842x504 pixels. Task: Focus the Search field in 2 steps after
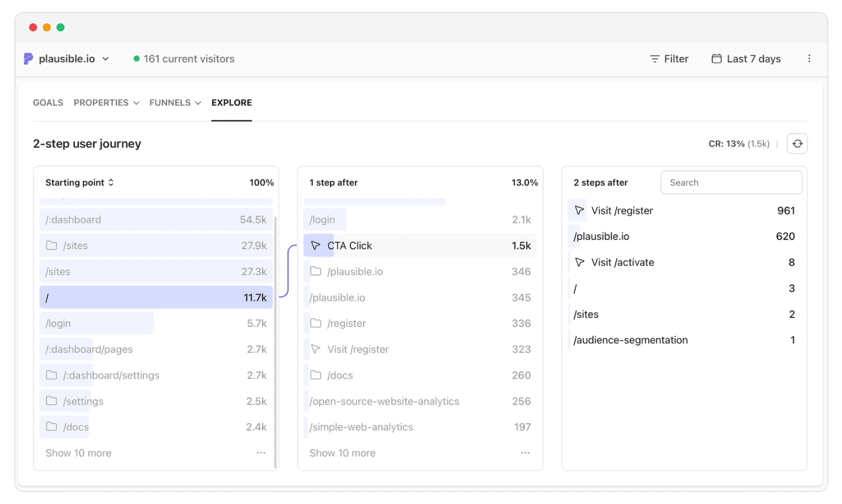[x=731, y=182]
